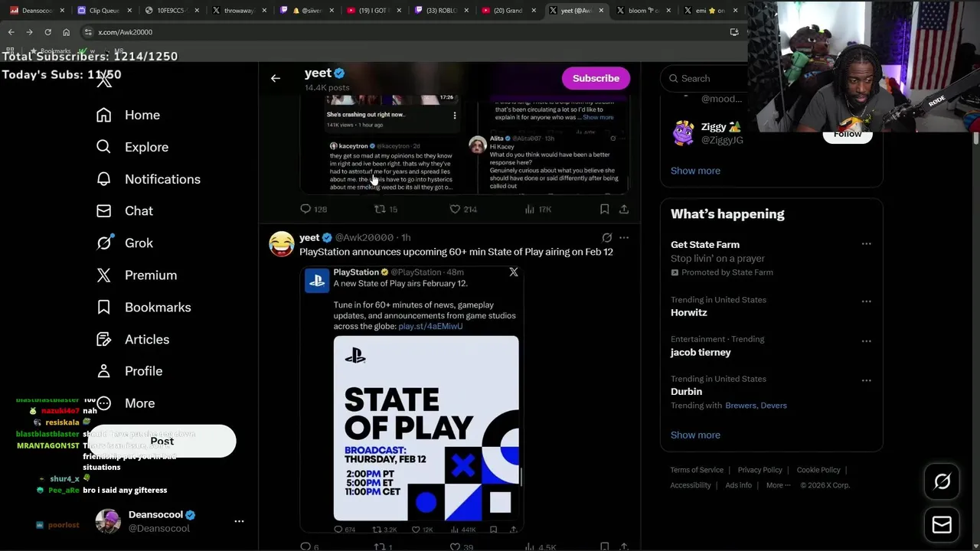Image resolution: width=980 pixels, height=551 pixels.
Task: Open jacob tierney trending topic
Action: [x=701, y=352]
